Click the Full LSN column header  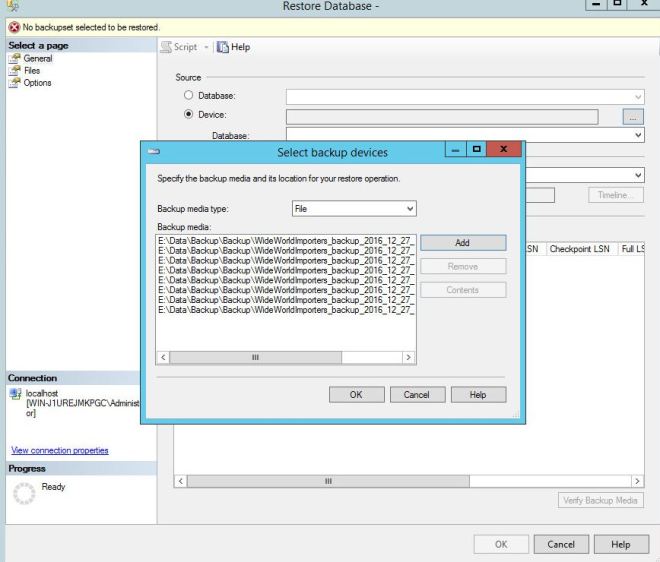[631, 249]
